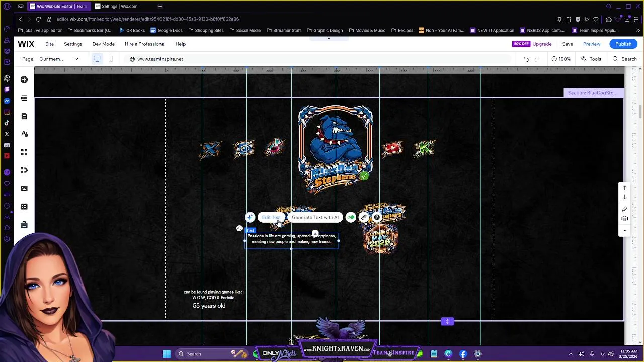Open the layers icon on right side
This screenshot has height=362, width=644.
point(625,219)
